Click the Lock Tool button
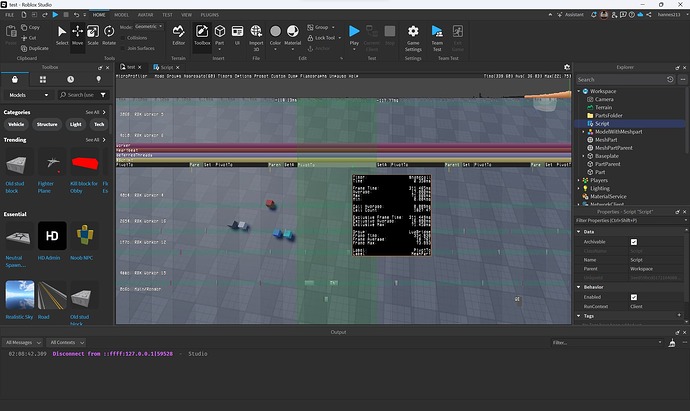Screen dimensions: 690x411 click(x=324, y=38)
